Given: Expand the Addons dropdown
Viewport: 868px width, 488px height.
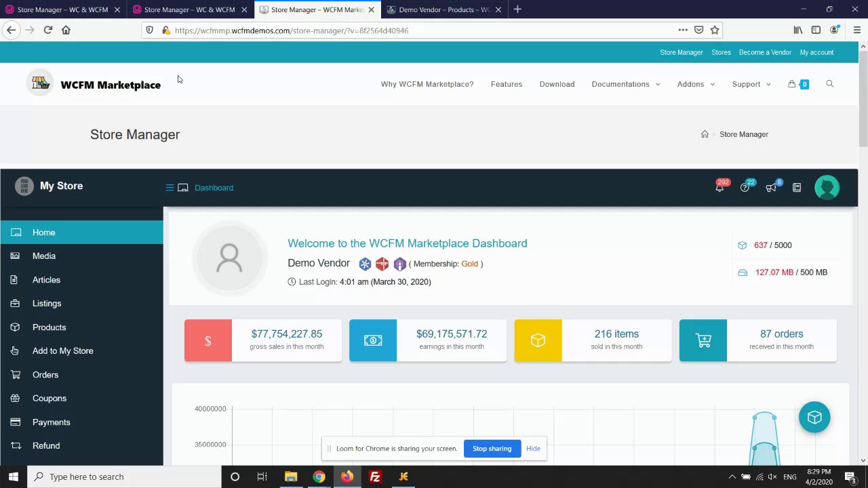Looking at the screenshot, I should (x=696, y=84).
